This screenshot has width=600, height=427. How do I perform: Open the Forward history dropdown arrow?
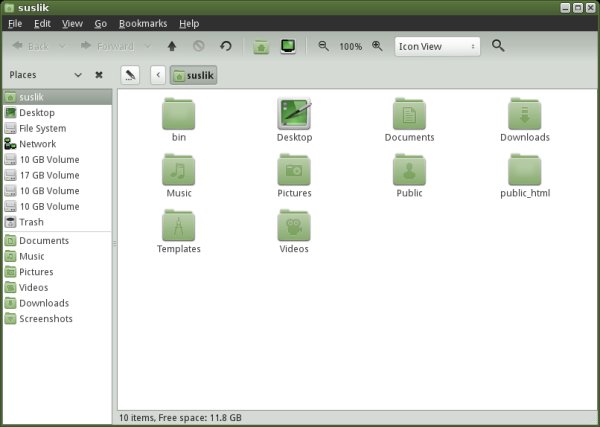pyautogui.click(x=149, y=46)
